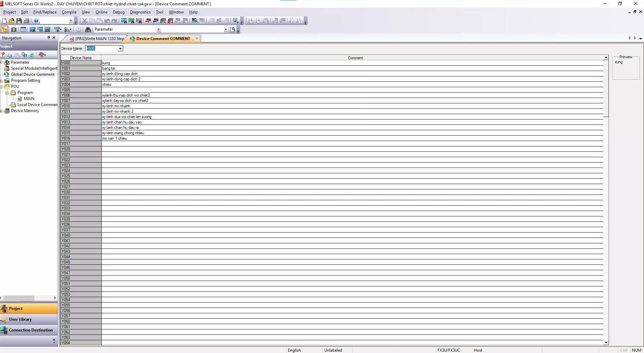Expand the Device Memory tree node
The height and width of the screenshot is (353, 644).
coord(1,111)
